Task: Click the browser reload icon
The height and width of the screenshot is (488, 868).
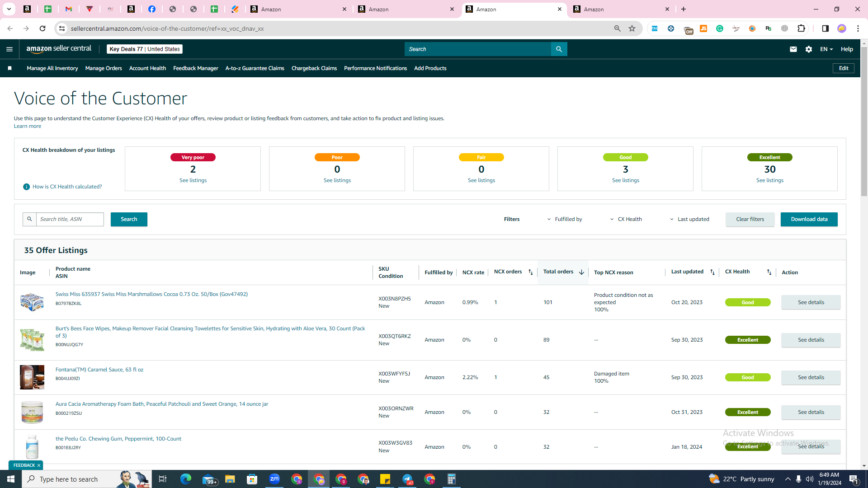Action: (x=42, y=28)
